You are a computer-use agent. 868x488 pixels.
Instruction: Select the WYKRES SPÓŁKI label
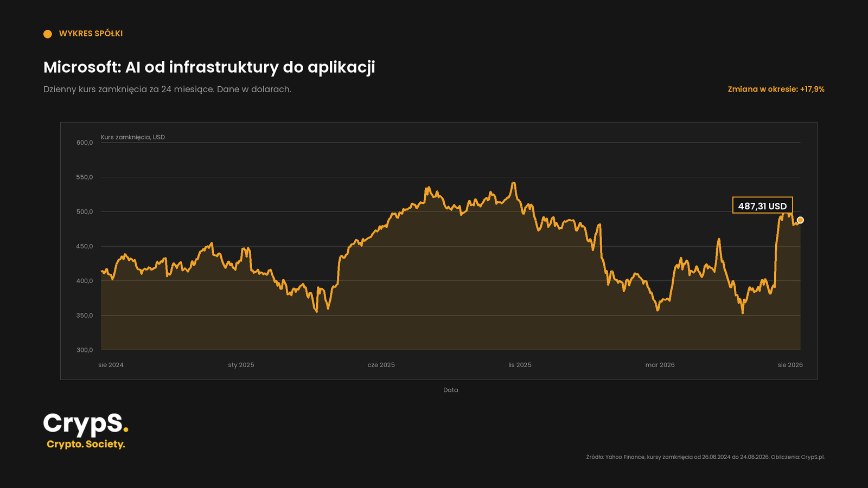pyautogui.click(x=91, y=34)
